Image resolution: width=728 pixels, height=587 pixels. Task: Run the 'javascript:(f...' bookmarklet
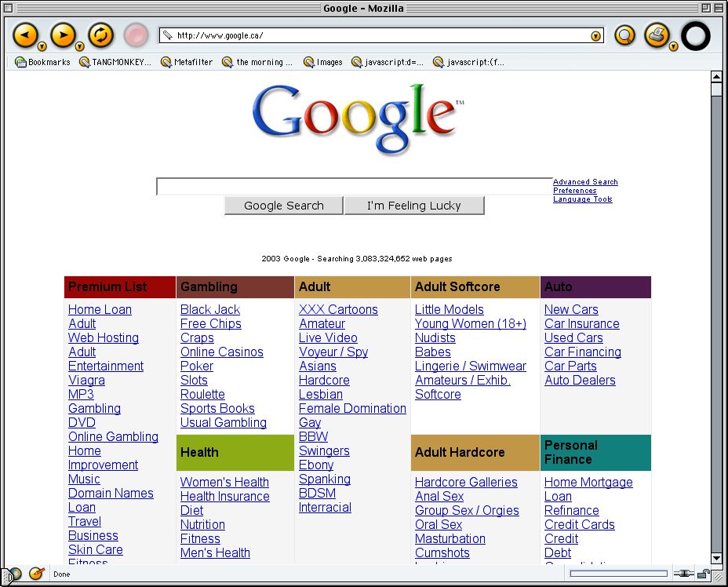pyautogui.click(x=468, y=62)
